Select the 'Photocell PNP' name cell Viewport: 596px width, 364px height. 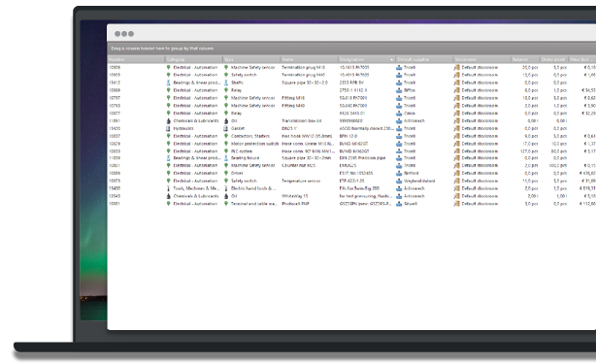pyautogui.click(x=295, y=204)
